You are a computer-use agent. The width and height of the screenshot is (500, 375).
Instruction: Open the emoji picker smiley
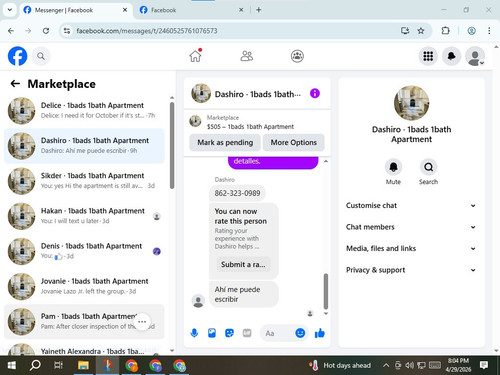300,333
